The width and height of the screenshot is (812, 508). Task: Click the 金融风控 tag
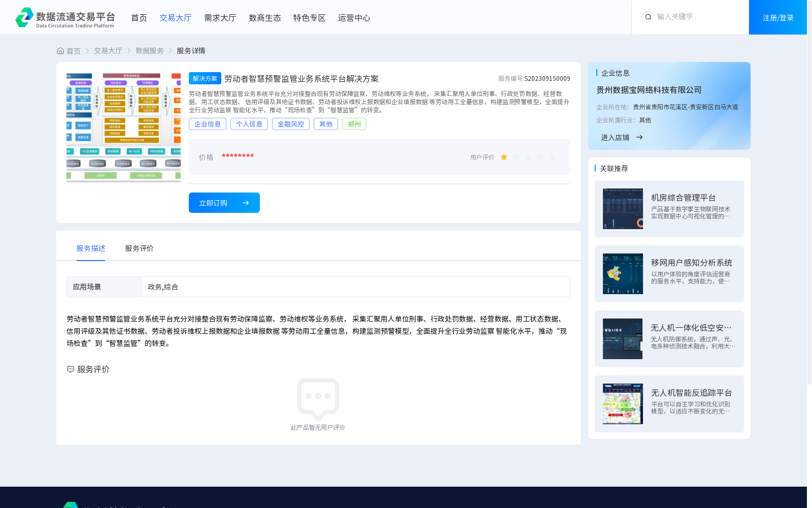point(291,124)
